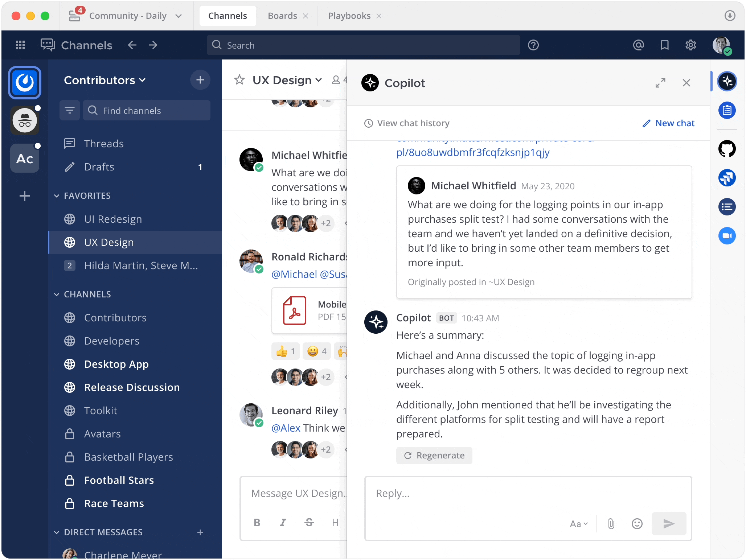746x560 pixels.
Task: Toggle the favorite star on UX Design channel
Action: click(x=239, y=80)
